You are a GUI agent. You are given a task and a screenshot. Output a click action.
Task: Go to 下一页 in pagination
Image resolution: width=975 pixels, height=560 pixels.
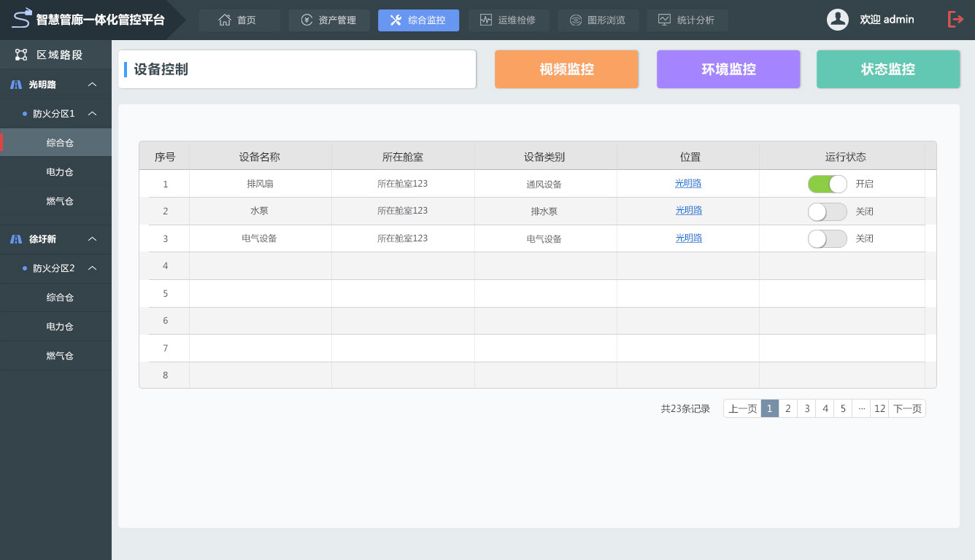(x=907, y=409)
